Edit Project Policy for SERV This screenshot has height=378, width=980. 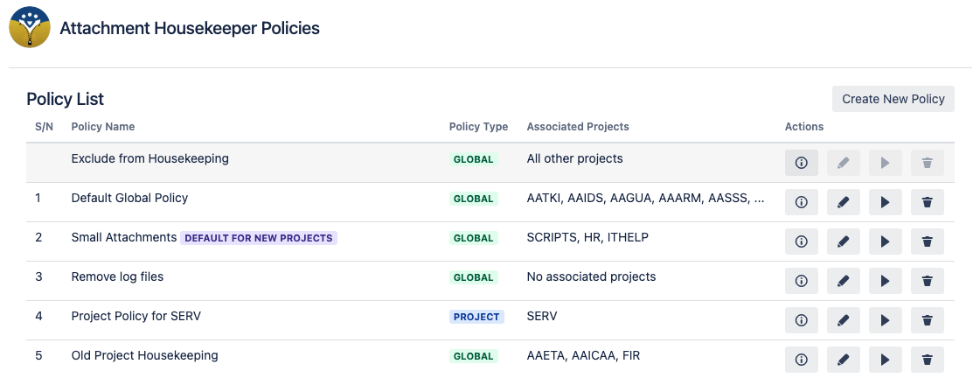(x=843, y=320)
